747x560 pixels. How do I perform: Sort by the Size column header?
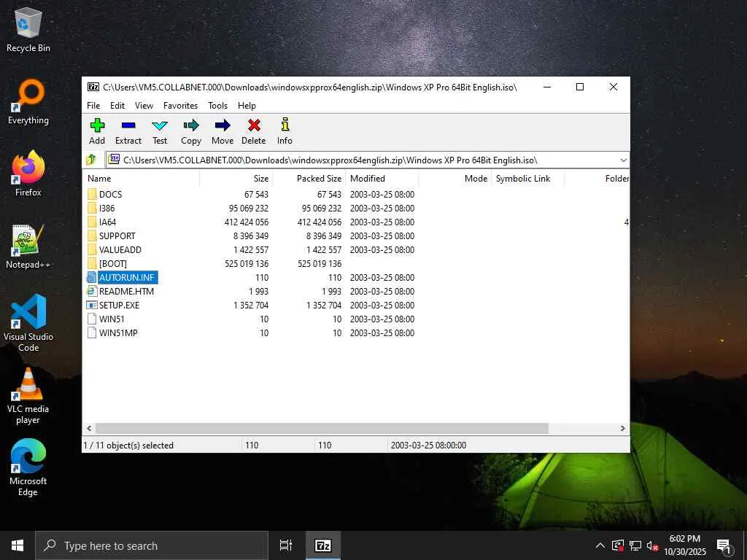click(236, 179)
